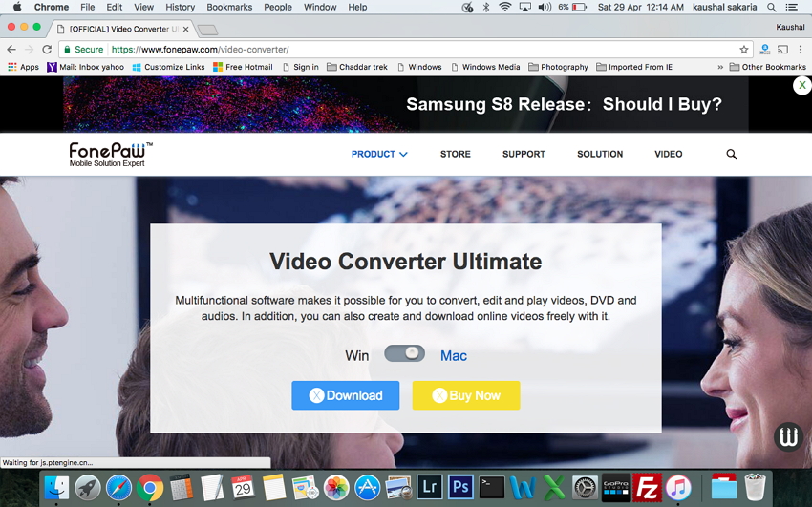Image resolution: width=812 pixels, height=507 pixels.
Task: Click the yellow Buy Now button
Action: tap(466, 395)
